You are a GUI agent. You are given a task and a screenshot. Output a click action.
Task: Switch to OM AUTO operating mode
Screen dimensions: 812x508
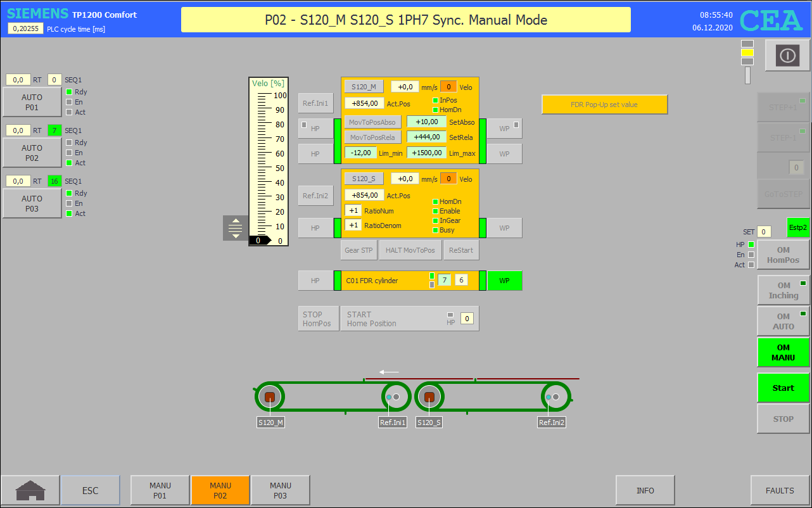[x=783, y=321]
